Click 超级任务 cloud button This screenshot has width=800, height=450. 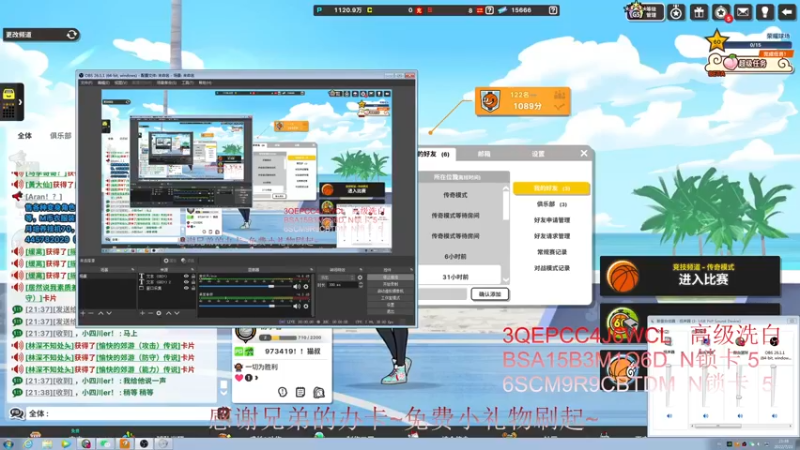pos(750,63)
